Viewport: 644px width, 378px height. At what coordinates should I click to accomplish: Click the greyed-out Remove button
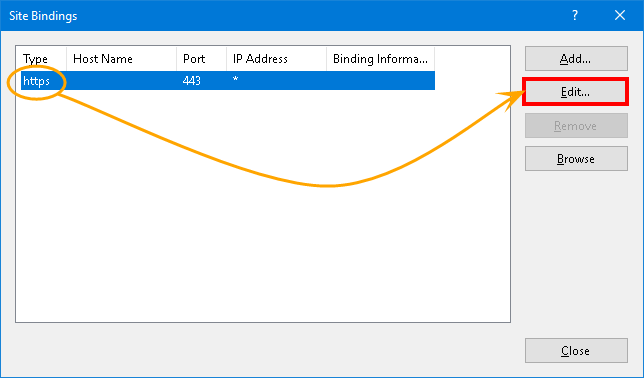tap(576, 126)
